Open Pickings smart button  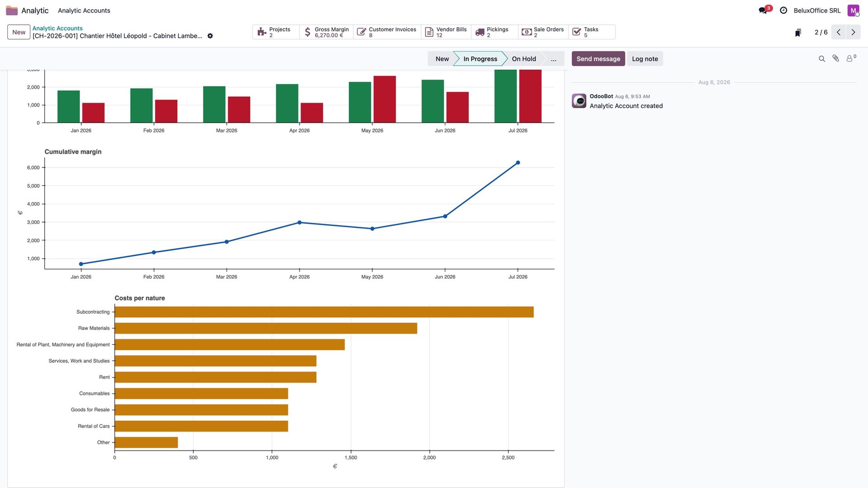point(495,32)
